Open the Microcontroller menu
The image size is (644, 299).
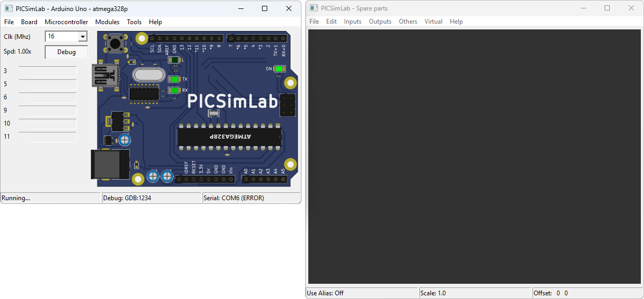tap(66, 22)
